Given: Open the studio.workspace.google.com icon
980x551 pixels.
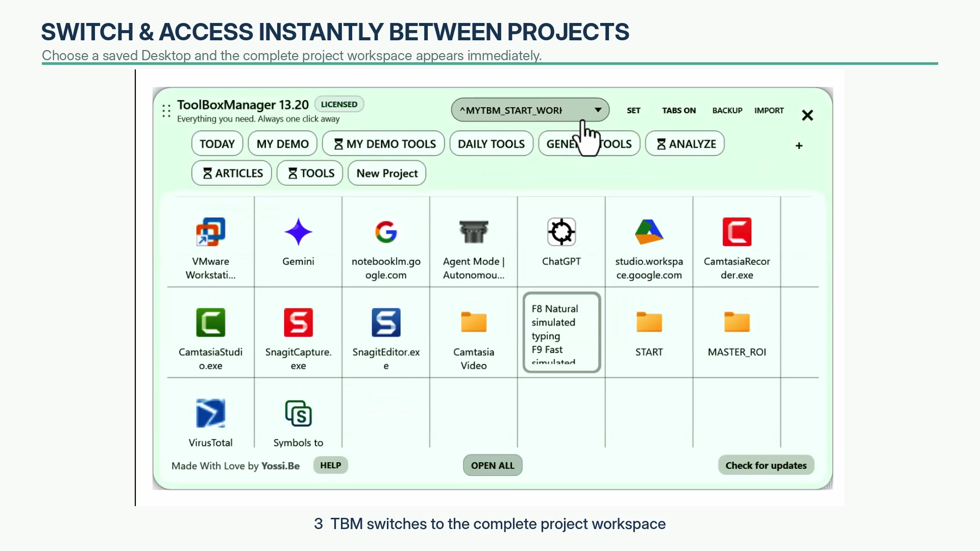Looking at the screenshot, I should pos(649,232).
